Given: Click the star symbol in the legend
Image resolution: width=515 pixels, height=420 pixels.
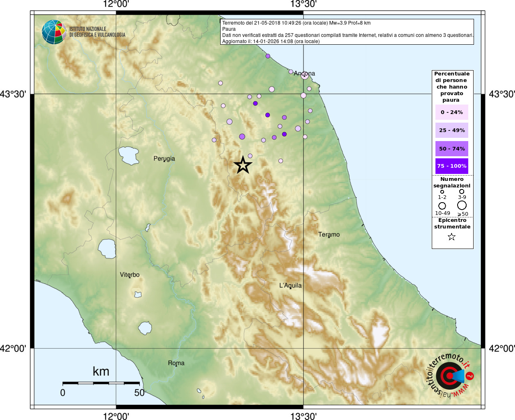Looking at the screenshot, I should point(451,237).
